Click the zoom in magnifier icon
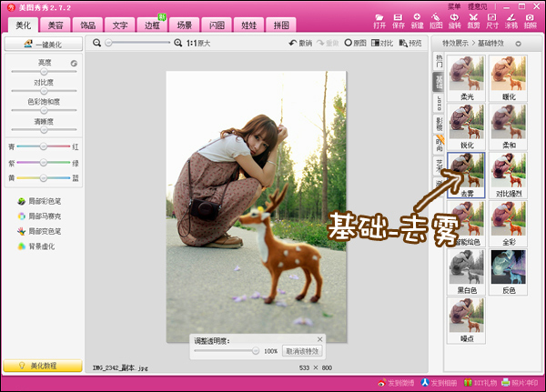546x392 pixels. 178,43
